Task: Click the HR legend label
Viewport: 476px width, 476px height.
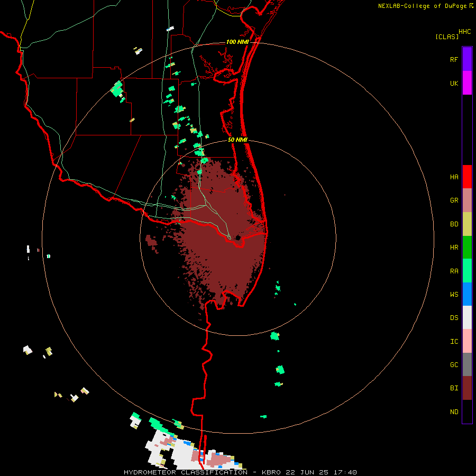Action: pos(454,248)
